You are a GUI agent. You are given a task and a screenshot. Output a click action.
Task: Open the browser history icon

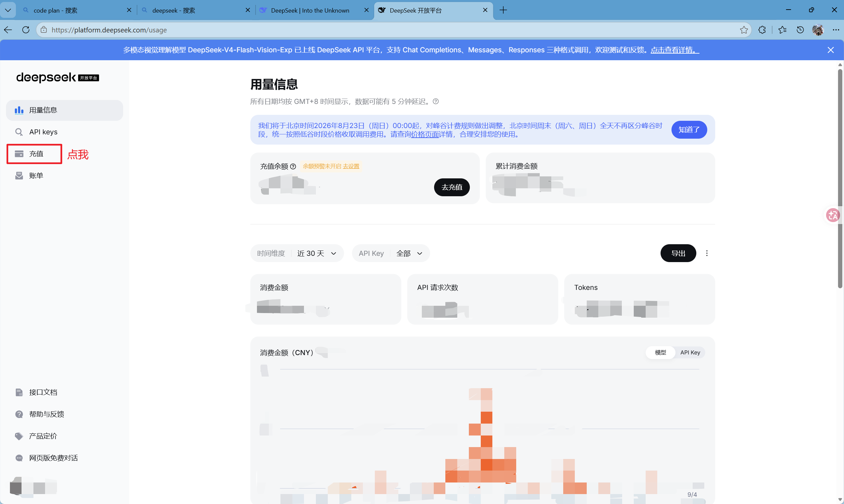(800, 30)
